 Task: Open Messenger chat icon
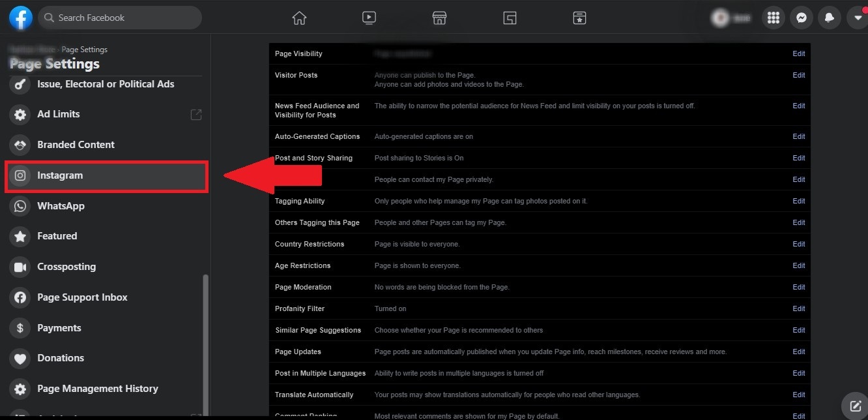(802, 18)
